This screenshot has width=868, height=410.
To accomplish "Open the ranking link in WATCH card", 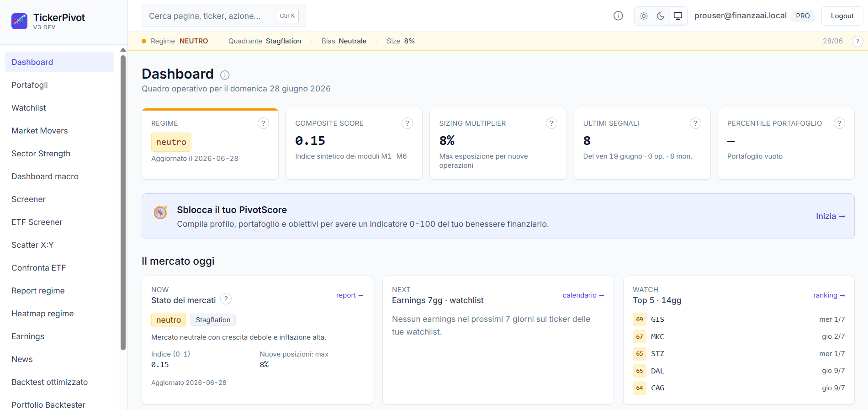I will click(829, 295).
